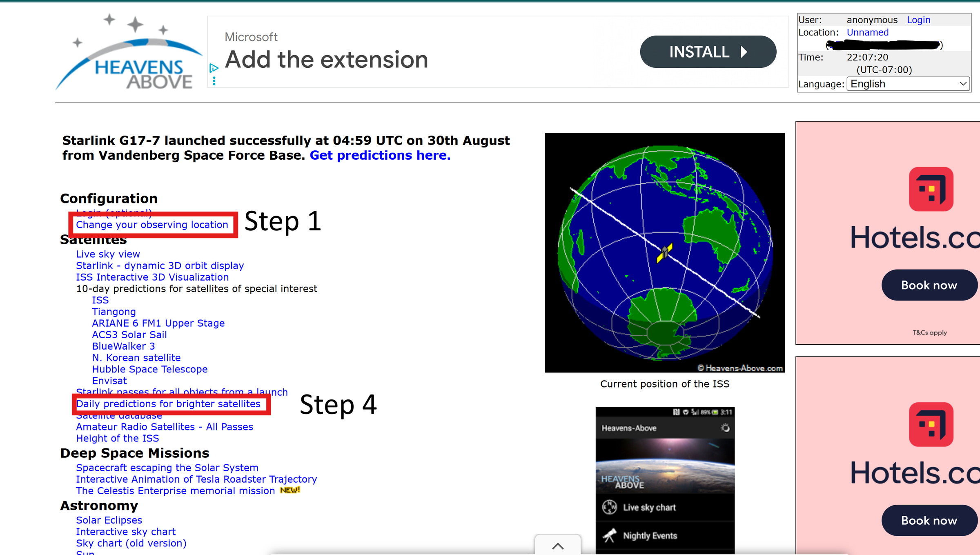
Task: Select the Hotels.com app icon in the top ad
Action: pos(930,189)
